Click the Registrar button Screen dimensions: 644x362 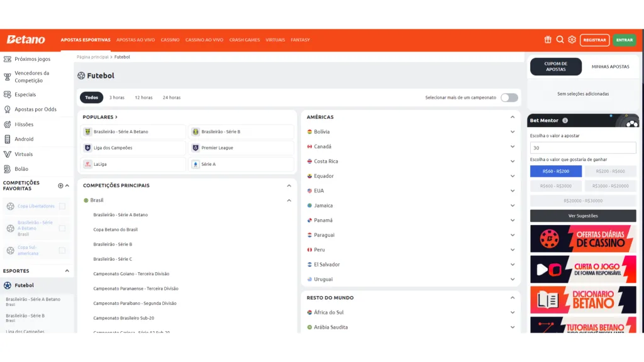click(x=594, y=40)
